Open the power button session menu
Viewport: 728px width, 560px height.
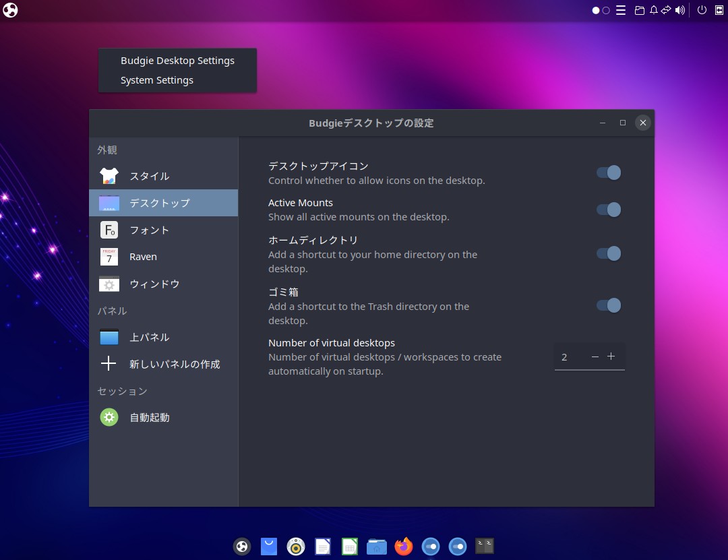(x=702, y=10)
